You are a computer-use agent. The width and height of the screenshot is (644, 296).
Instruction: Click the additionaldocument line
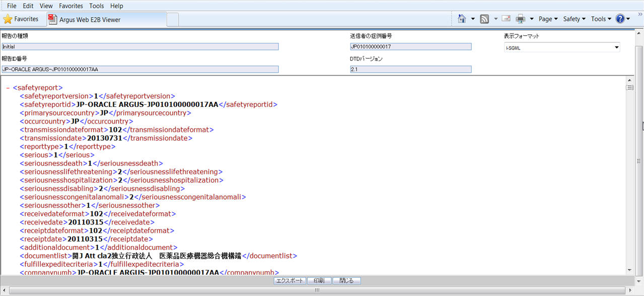[x=98, y=248]
